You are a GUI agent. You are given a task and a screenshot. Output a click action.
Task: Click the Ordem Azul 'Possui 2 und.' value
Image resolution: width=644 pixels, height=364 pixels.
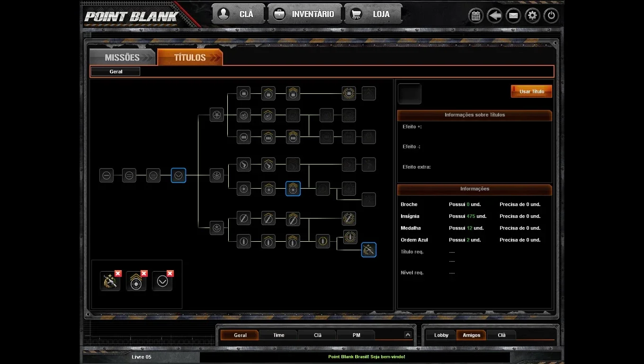(465, 240)
